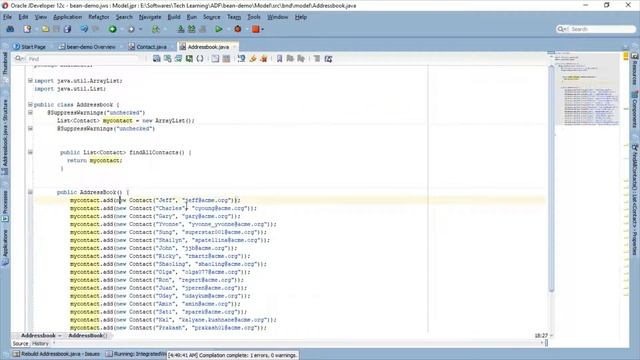Image resolution: width=640 pixels, height=360 pixels.
Task: Click the red Terminate stop icon
Action: tap(256, 29)
